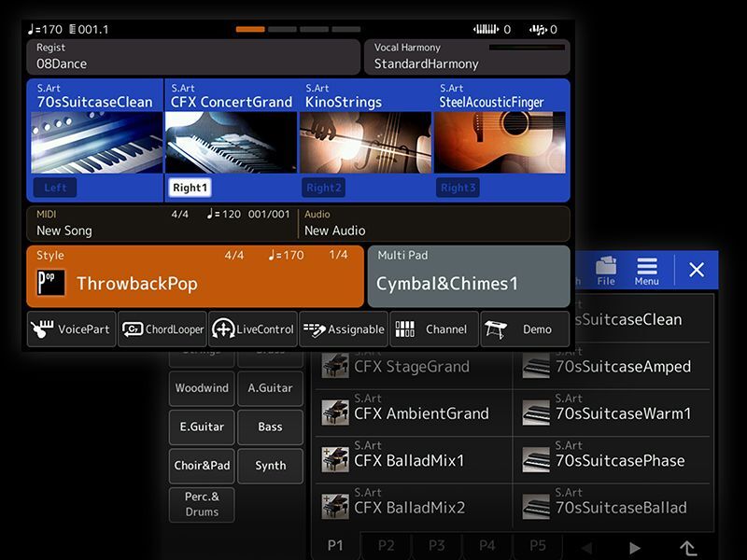Open the Assignable settings
The width and height of the screenshot is (747, 560).
344,329
